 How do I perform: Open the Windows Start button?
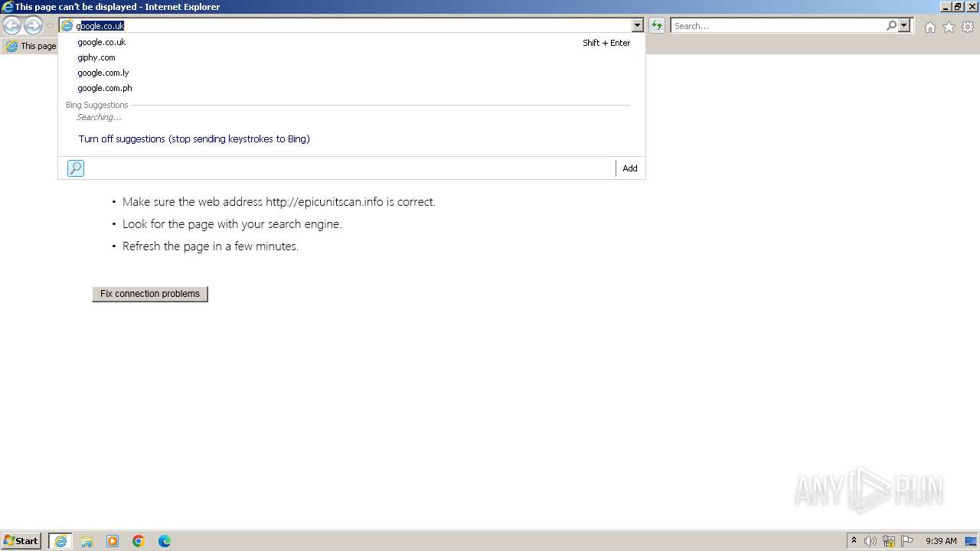coord(21,541)
